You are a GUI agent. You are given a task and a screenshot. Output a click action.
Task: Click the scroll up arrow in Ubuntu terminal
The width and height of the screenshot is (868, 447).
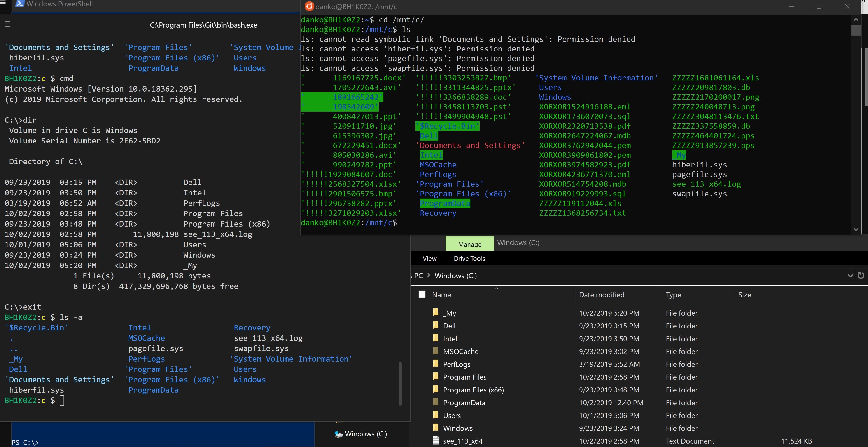[x=856, y=20]
